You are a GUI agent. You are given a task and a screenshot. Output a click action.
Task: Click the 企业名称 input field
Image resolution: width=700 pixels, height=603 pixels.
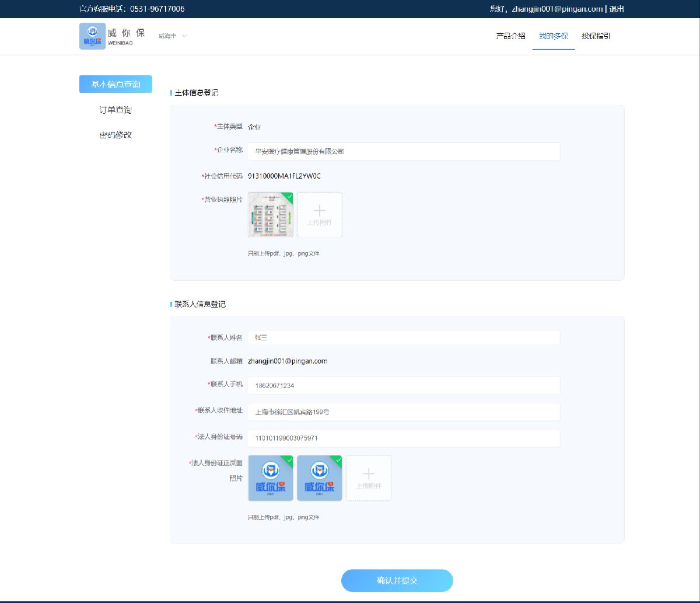[404, 151]
